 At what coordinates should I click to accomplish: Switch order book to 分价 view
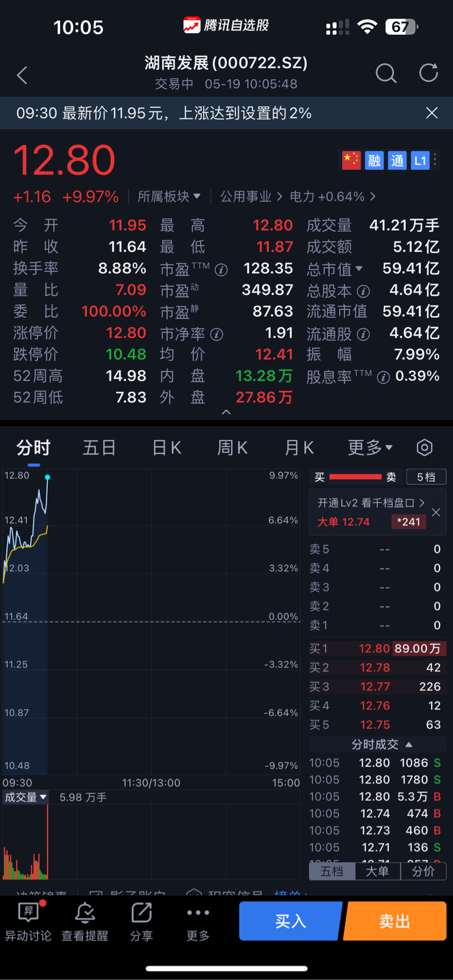[423, 871]
